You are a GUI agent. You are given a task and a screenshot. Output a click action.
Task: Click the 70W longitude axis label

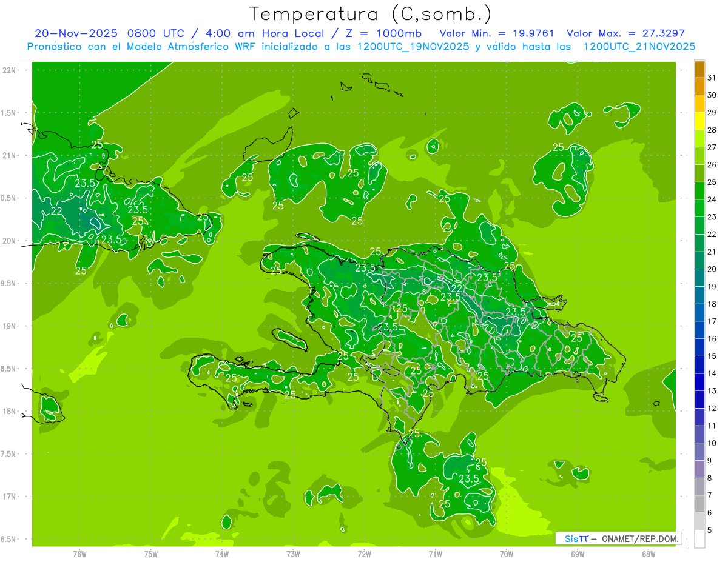(507, 554)
